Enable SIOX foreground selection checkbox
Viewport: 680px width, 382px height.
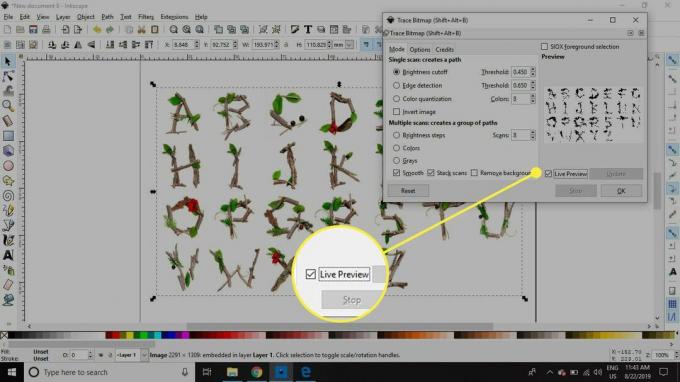pos(544,46)
